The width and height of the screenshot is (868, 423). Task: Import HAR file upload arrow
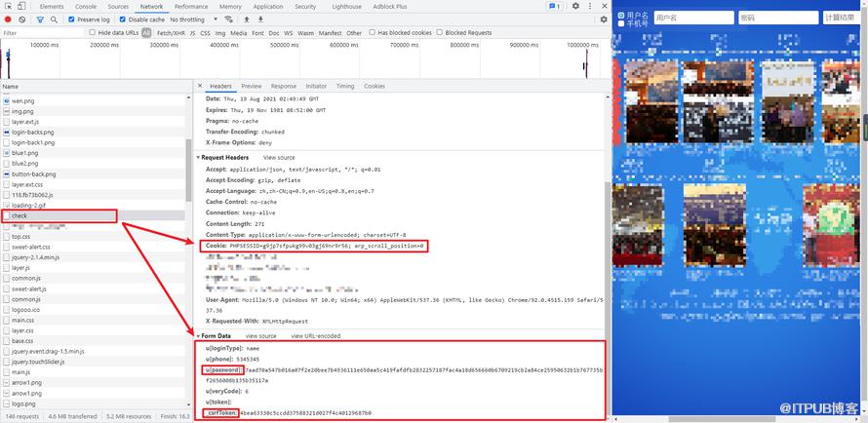[247, 19]
